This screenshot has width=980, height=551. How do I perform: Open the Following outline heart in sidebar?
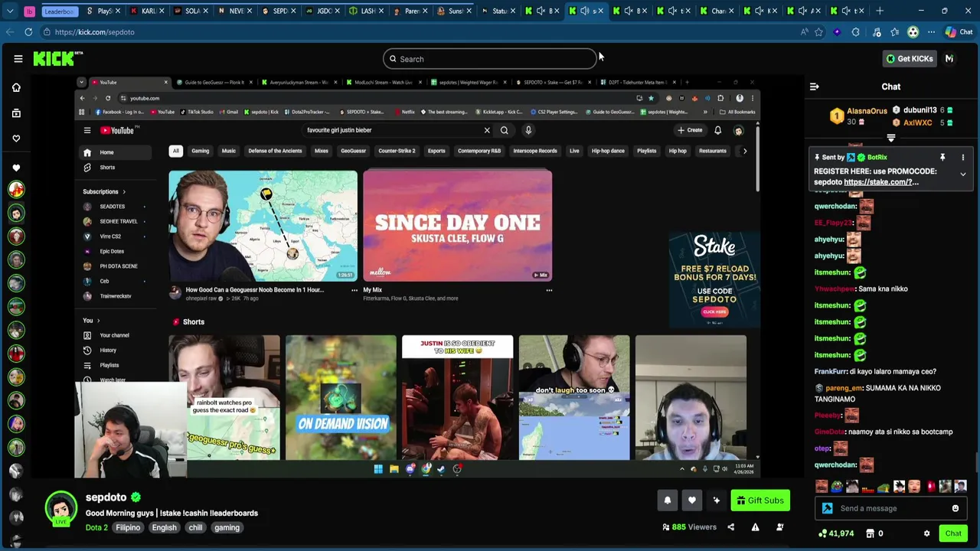(x=16, y=139)
